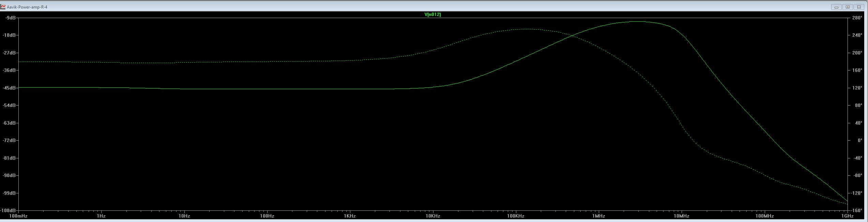
Task: Click the V(n012) trace label
Action: [x=432, y=14]
